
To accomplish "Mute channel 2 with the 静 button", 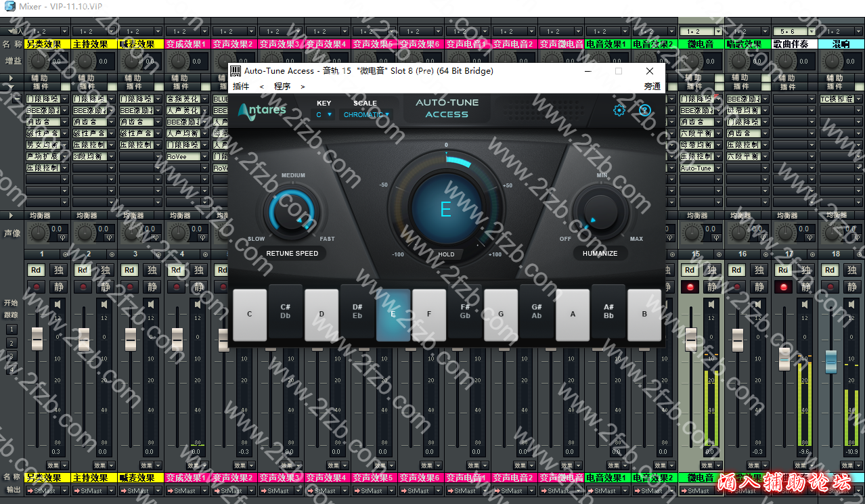I will point(105,287).
